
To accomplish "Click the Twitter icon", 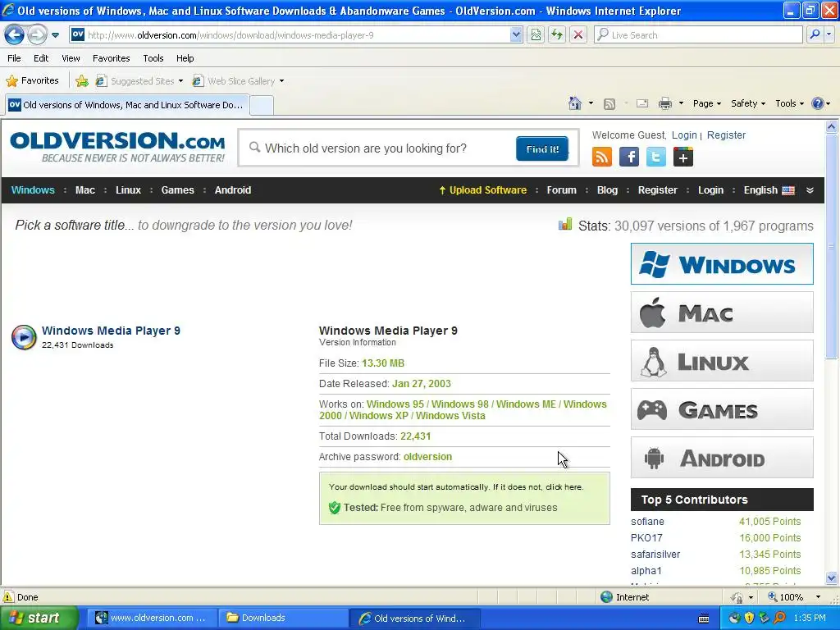I will (655, 157).
